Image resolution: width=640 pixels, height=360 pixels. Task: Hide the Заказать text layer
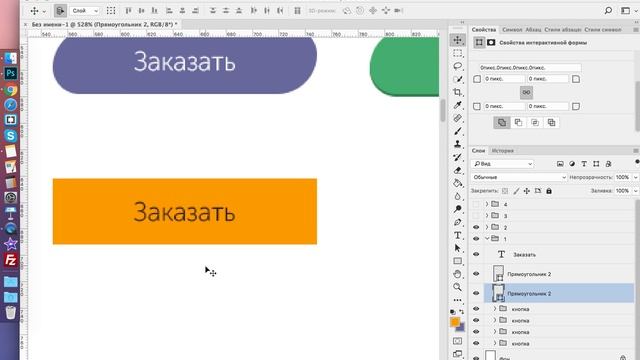(476, 254)
